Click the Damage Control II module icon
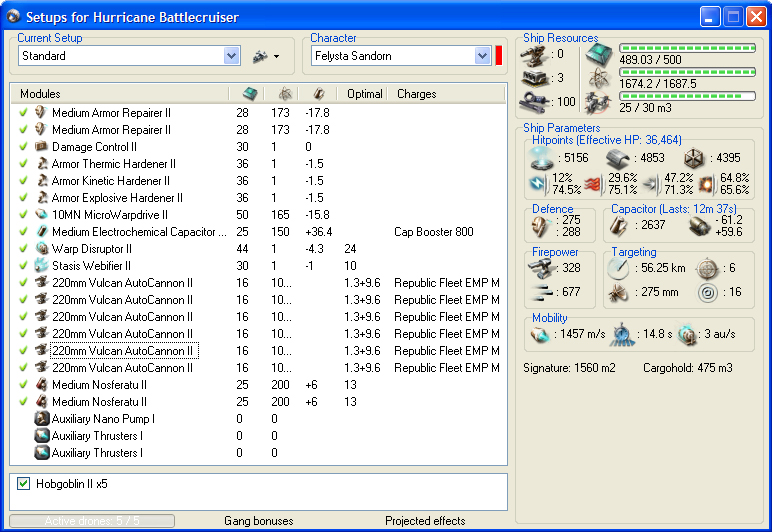Screen dimensions: 772x532 tap(41, 147)
